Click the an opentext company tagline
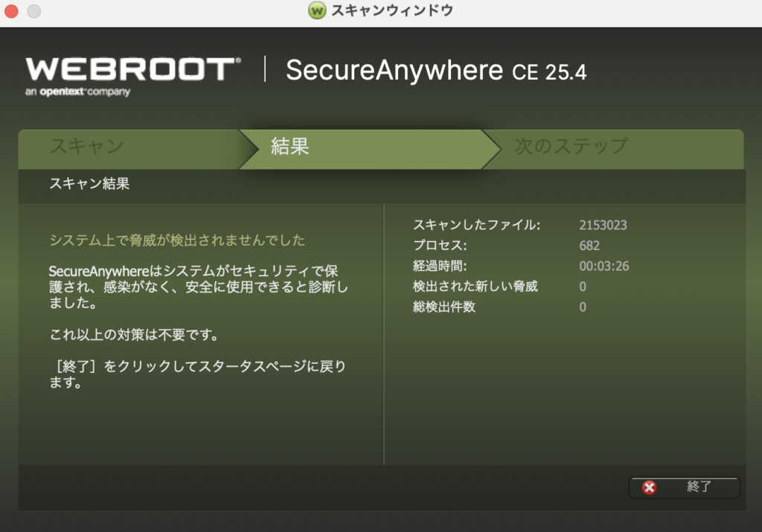The height and width of the screenshot is (532, 762). click(x=78, y=92)
